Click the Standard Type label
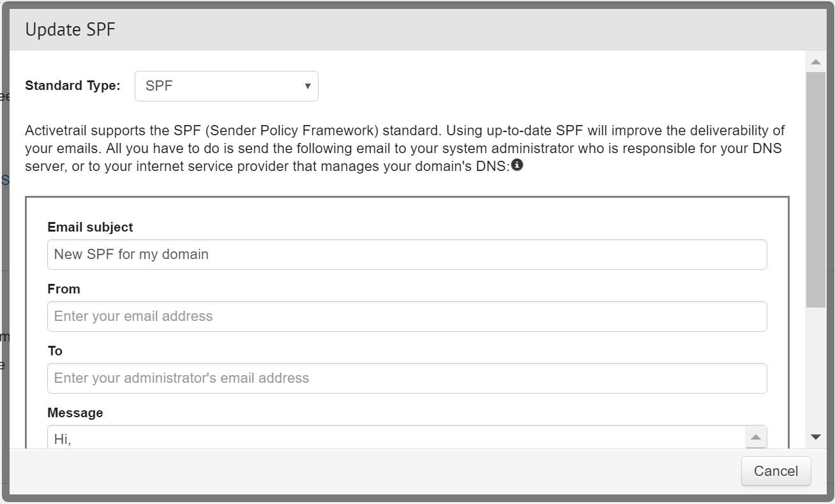 tap(72, 86)
